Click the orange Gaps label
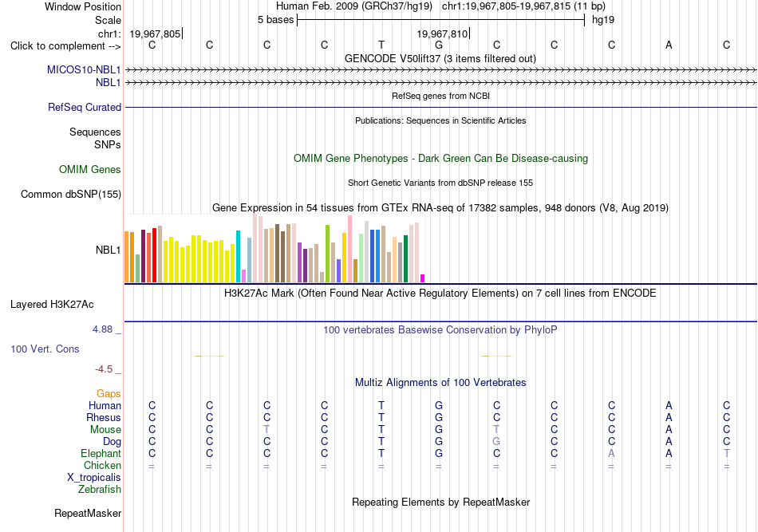This screenshot has height=532, width=758. pos(109,394)
